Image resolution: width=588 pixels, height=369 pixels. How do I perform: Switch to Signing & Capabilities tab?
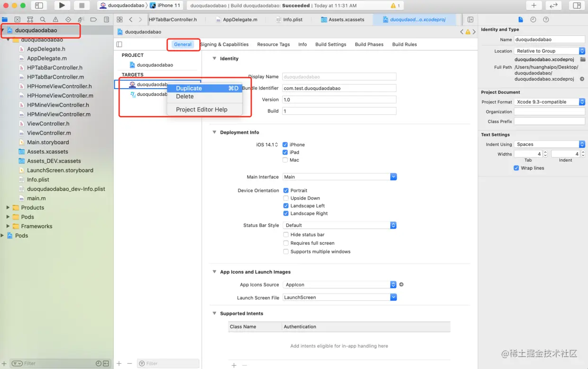pos(224,44)
